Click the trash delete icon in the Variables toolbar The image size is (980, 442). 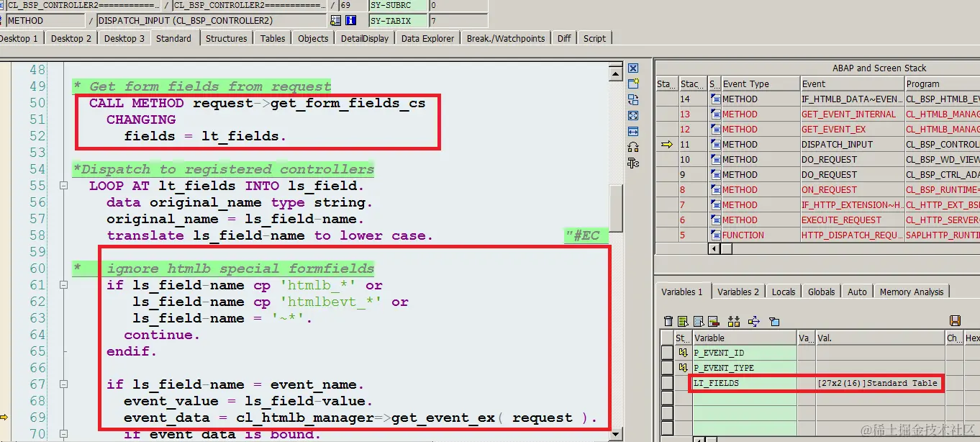[668, 321]
